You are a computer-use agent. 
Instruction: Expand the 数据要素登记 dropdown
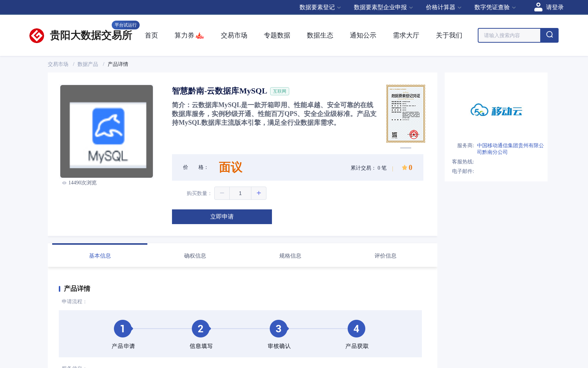click(x=320, y=7)
